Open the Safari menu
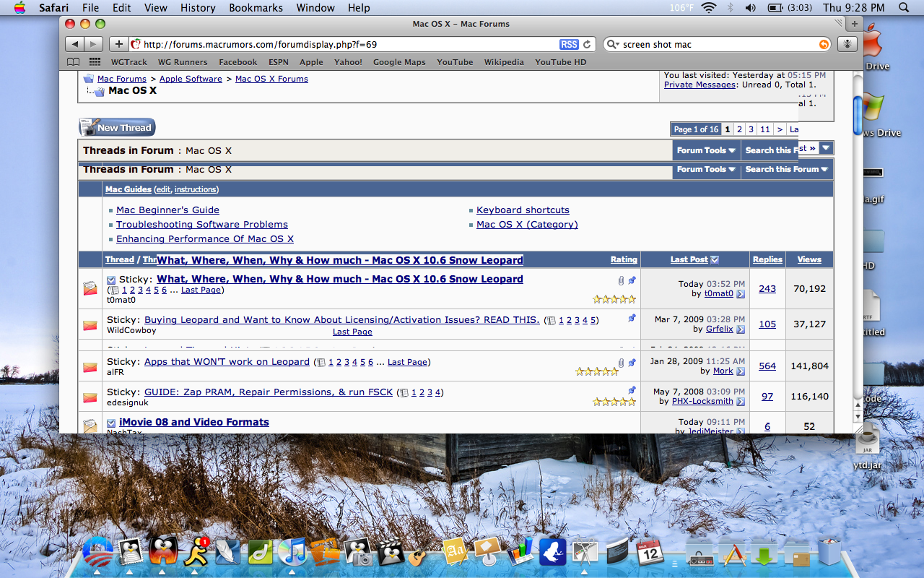924x578 pixels. coord(53,8)
